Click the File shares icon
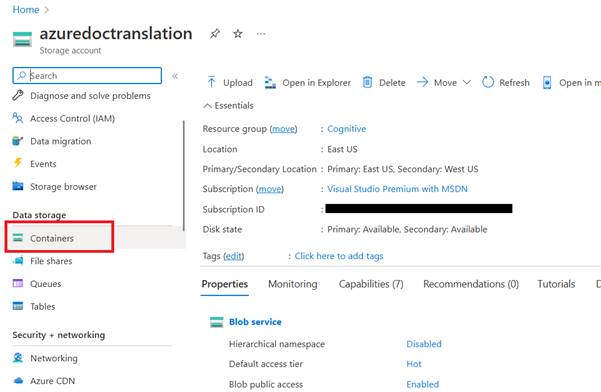Viewport: 601px width, 392px height. point(18,261)
